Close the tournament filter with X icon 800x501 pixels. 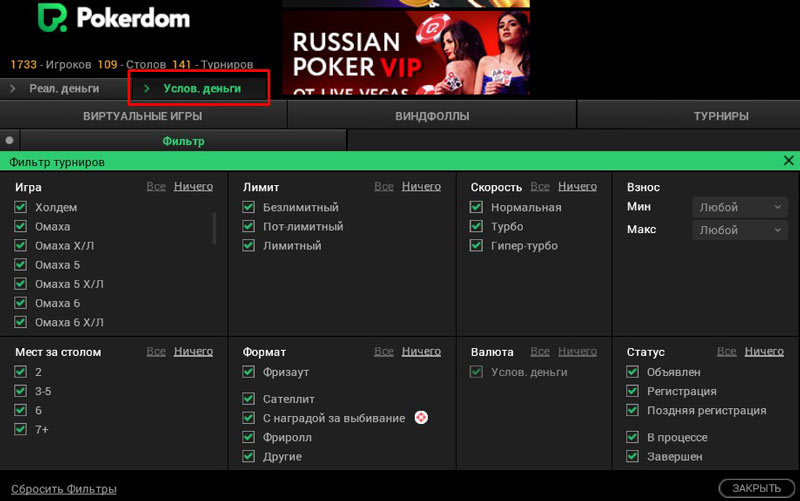click(x=788, y=161)
